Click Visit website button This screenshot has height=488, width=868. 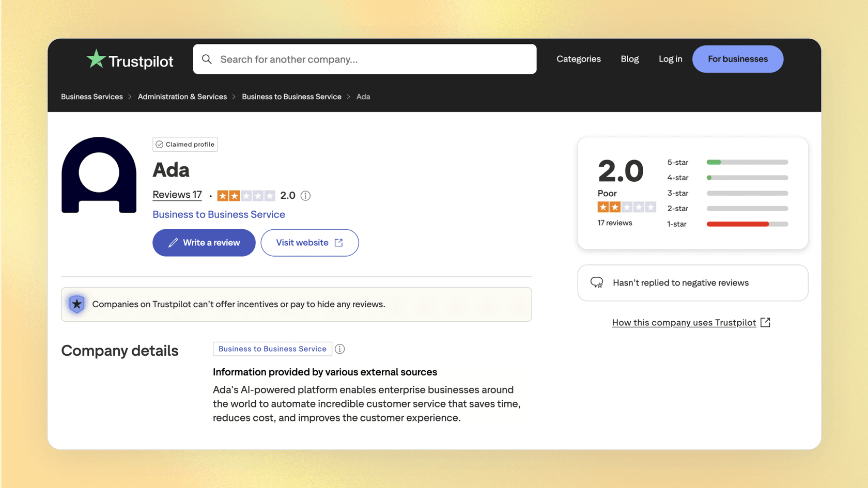(x=309, y=243)
